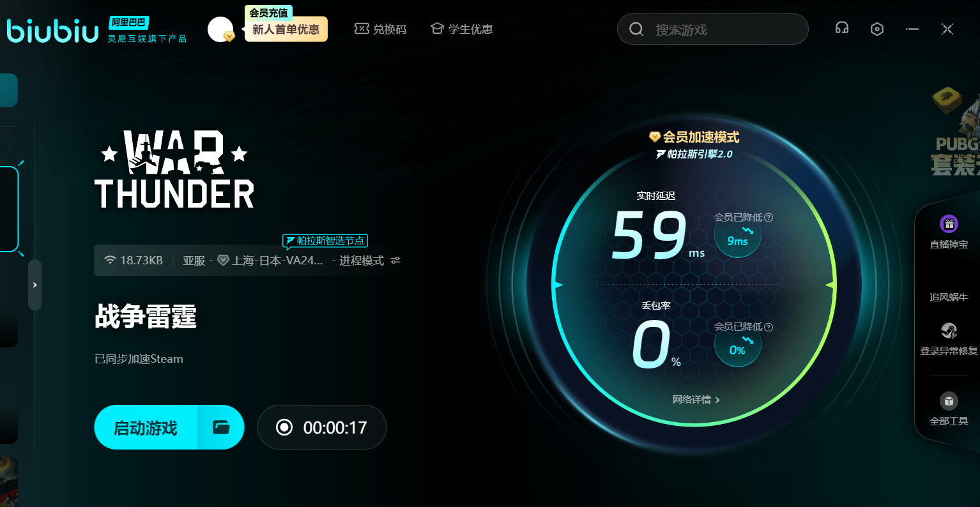Image resolution: width=980 pixels, height=507 pixels.
Task: Click the top teal sidebar tab
Action: click(8, 90)
